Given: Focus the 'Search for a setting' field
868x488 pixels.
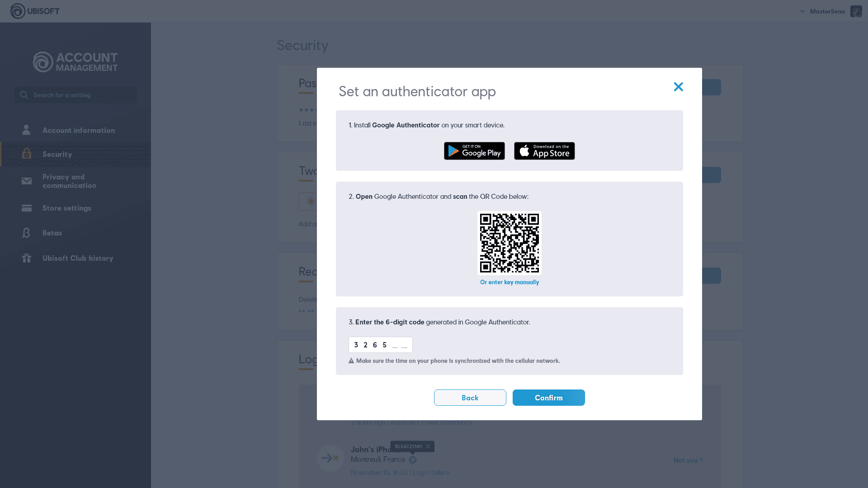Looking at the screenshot, I should click(x=81, y=95).
